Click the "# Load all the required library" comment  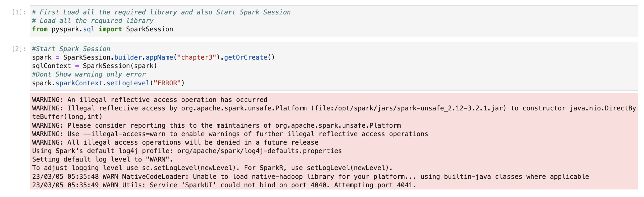click(x=93, y=21)
